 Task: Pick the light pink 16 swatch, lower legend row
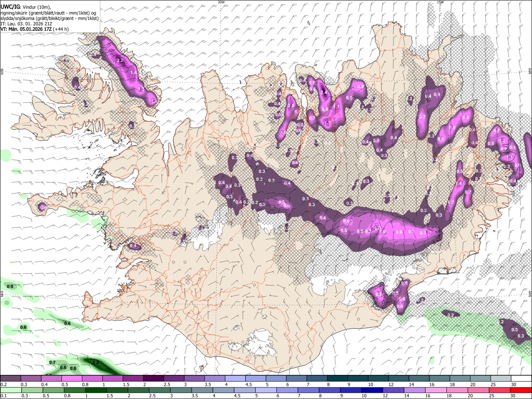436,390
